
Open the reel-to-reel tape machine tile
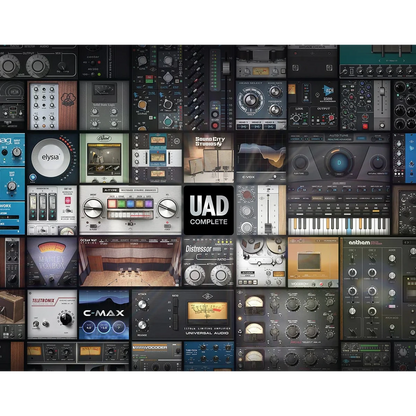(261, 262)
